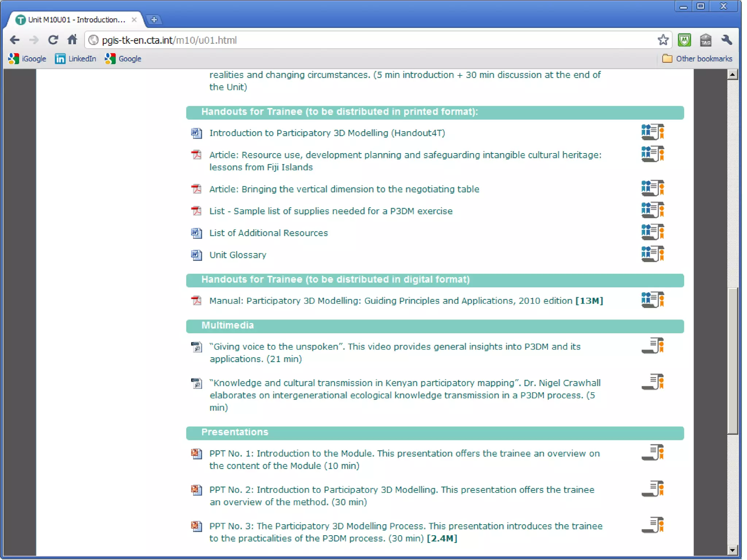Click the Word icon beside Introduction to Participatory 3D Modelling

[196, 133]
